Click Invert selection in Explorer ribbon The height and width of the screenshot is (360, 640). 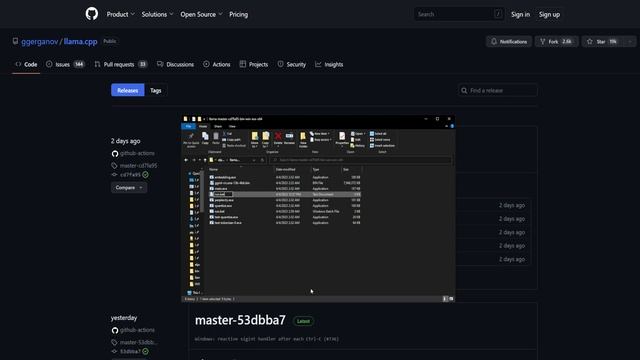click(382, 146)
